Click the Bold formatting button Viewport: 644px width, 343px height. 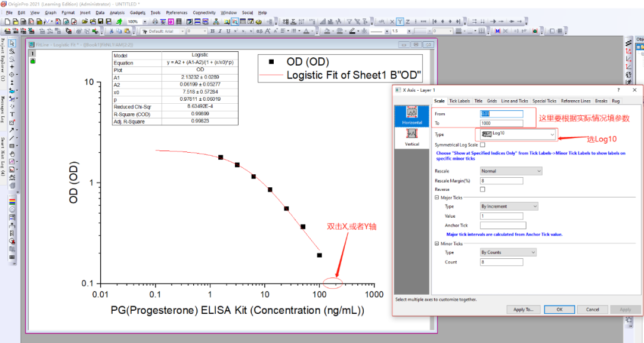click(x=212, y=31)
